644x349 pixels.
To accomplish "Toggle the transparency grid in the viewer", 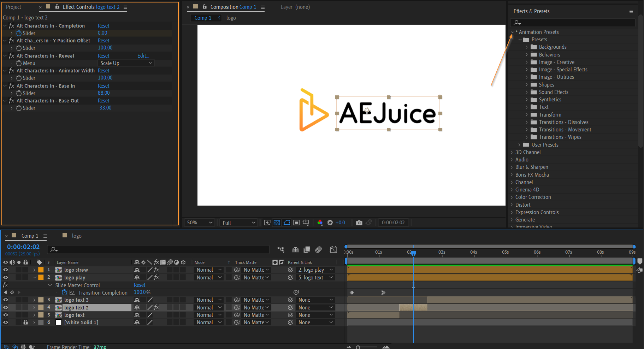I will (x=277, y=223).
